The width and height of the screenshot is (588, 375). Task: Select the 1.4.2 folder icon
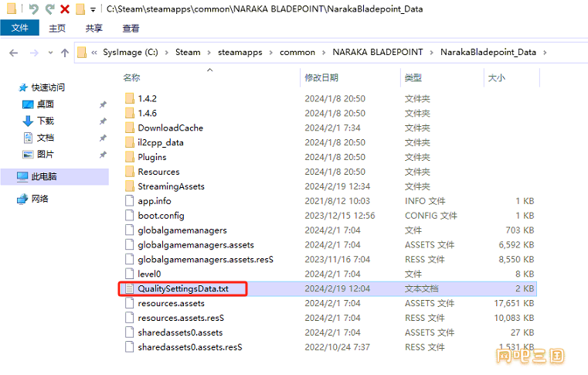pyautogui.click(x=129, y=98)
